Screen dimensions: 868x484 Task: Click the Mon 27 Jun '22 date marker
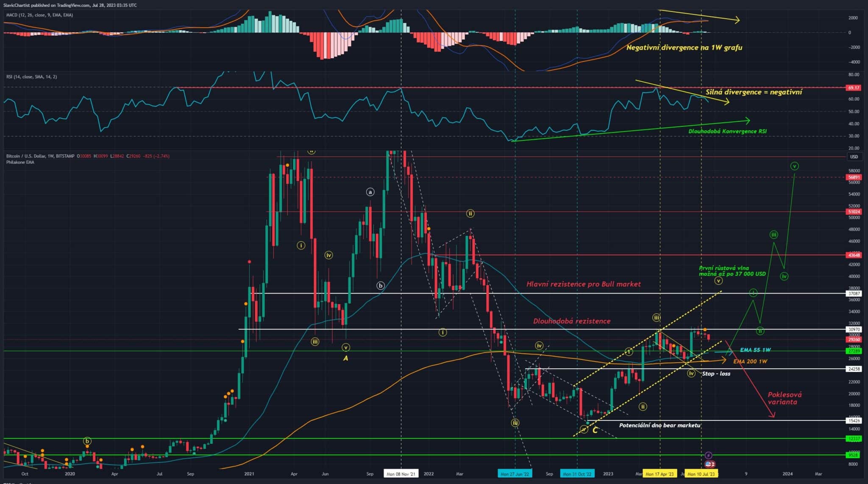point(515,474)
